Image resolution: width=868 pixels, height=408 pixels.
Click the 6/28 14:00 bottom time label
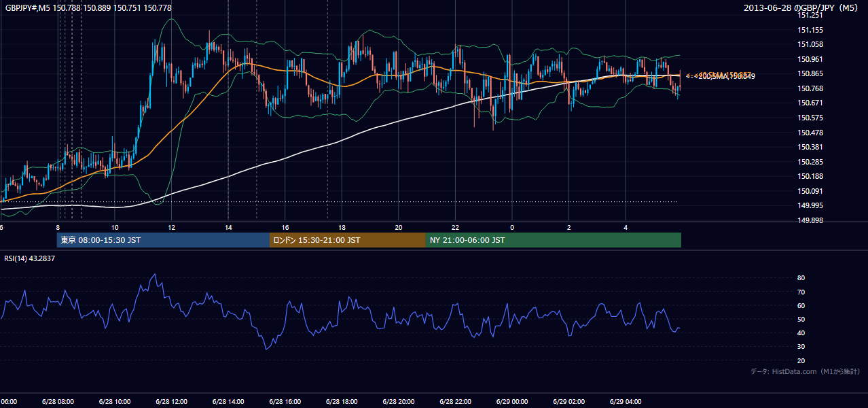228,402
